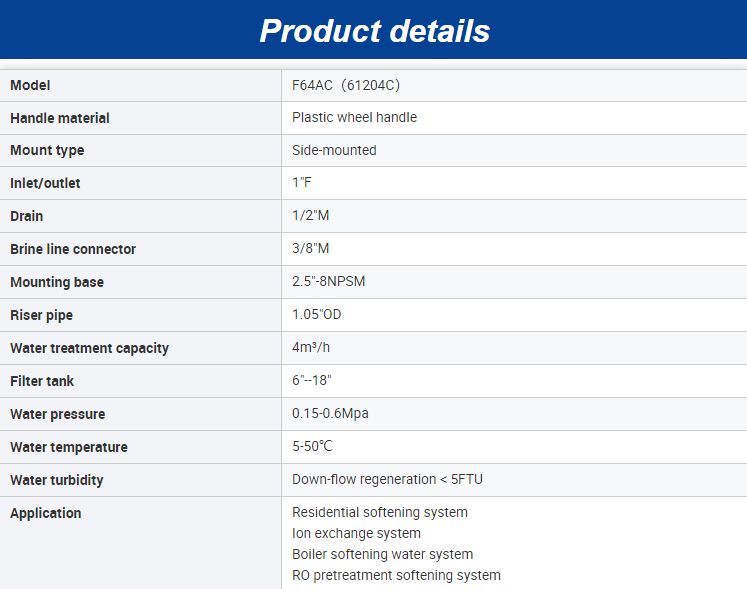
Task: Select the 0.15-0.6Mpa water pressure value
Action: (x=331, y=414)
